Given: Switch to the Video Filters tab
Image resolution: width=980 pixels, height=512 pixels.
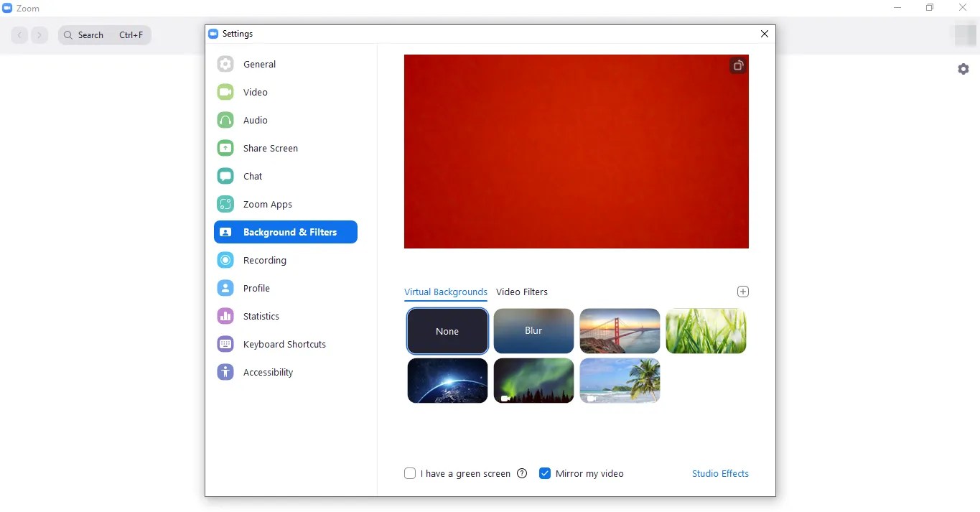Looking at the screenshot, I should tap(522, 292).
